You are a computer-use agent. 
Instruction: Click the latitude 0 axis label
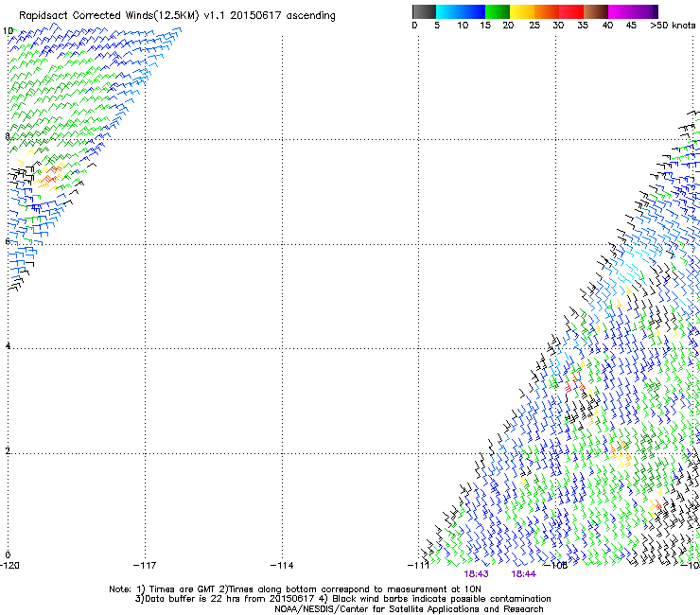tap(8, 555)
